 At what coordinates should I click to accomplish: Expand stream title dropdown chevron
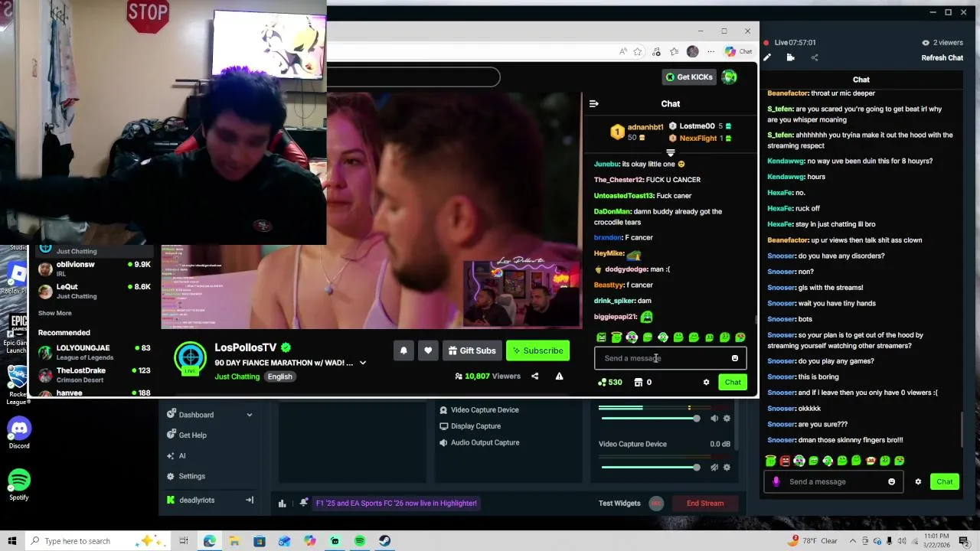coord(363,363)
